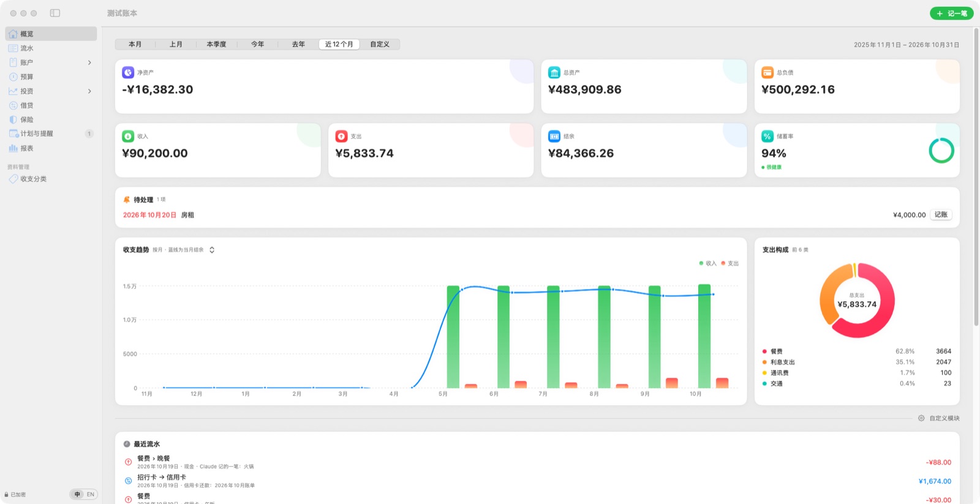Toggle the sidebar panel icon
The height and width of the screenshot is (504, 980).
coord(55,13)
